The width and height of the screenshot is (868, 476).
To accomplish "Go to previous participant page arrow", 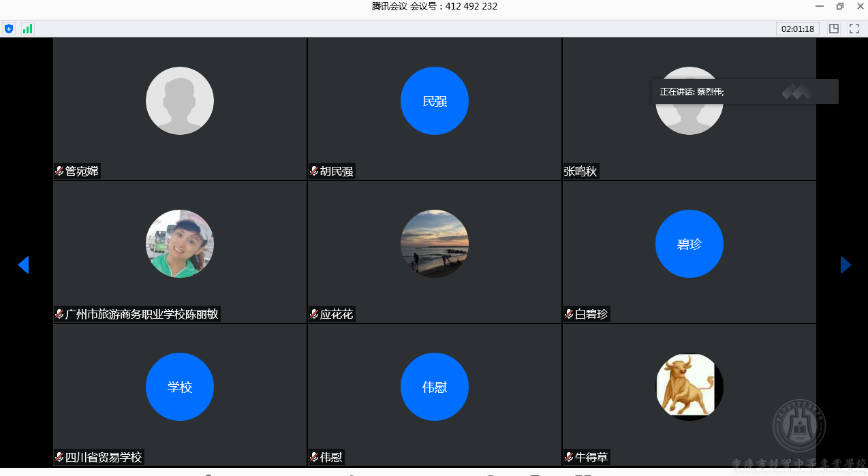I will point(24,265).
